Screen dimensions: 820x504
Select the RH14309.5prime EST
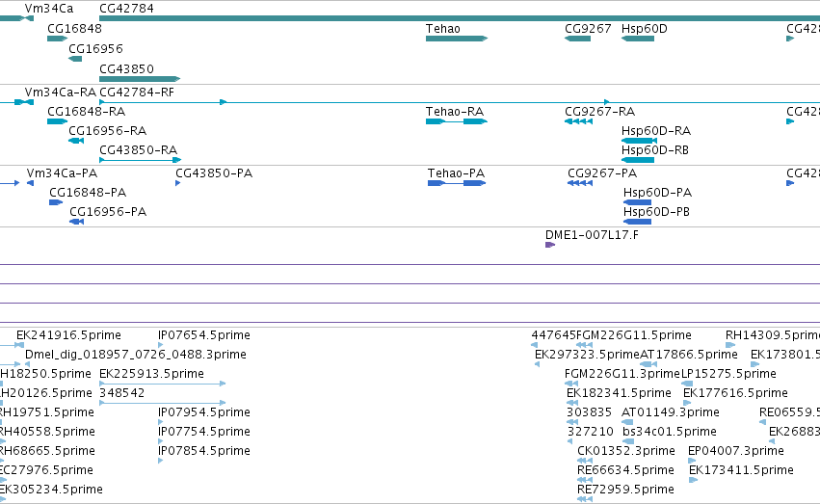click(x=730, y=345)
